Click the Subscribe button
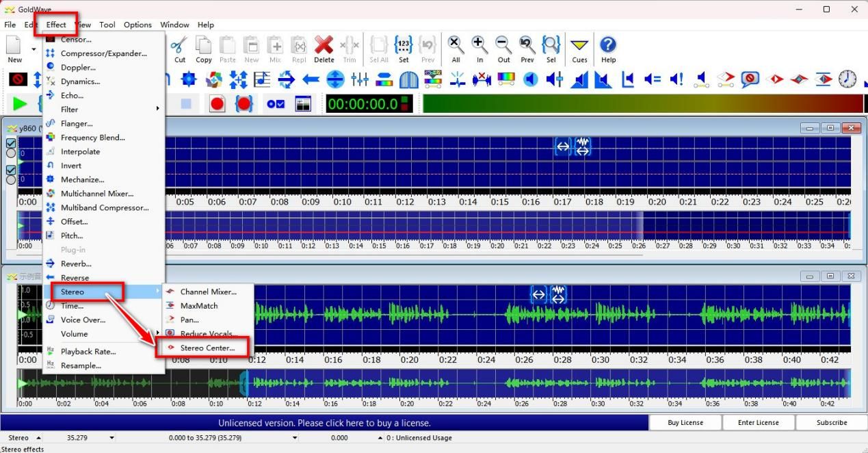Screen dimensions: 868x453 (832, 423)
